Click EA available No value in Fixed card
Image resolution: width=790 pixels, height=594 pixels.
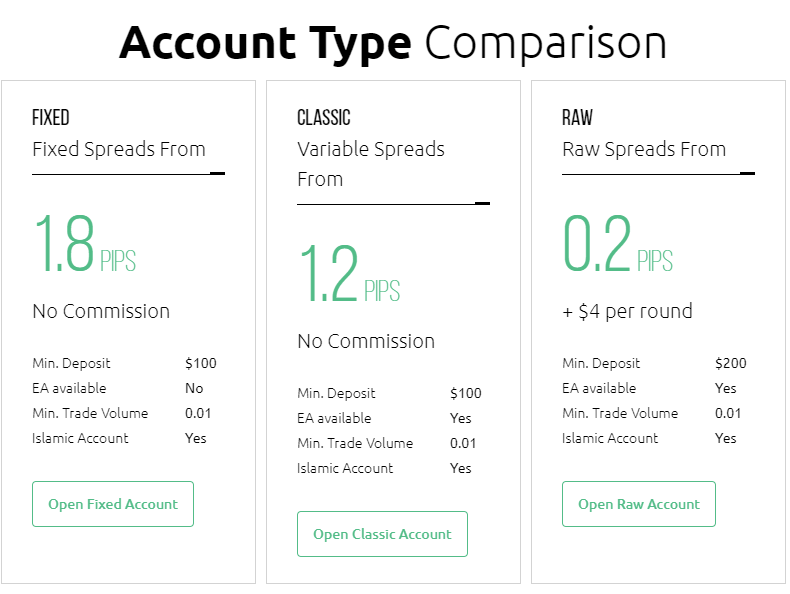(194, 388)
